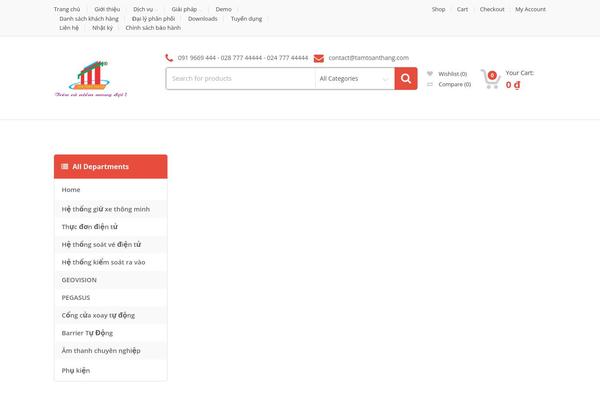Image resolution: width=600 pixels, height=400 pixels.
Task: Select Thực đơn điện tử category
Action: point(111,227)
